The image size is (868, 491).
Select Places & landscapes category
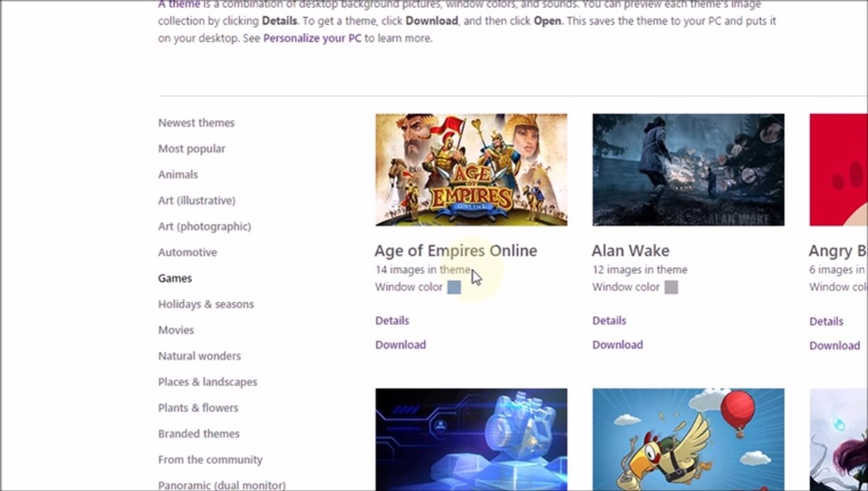208,382
